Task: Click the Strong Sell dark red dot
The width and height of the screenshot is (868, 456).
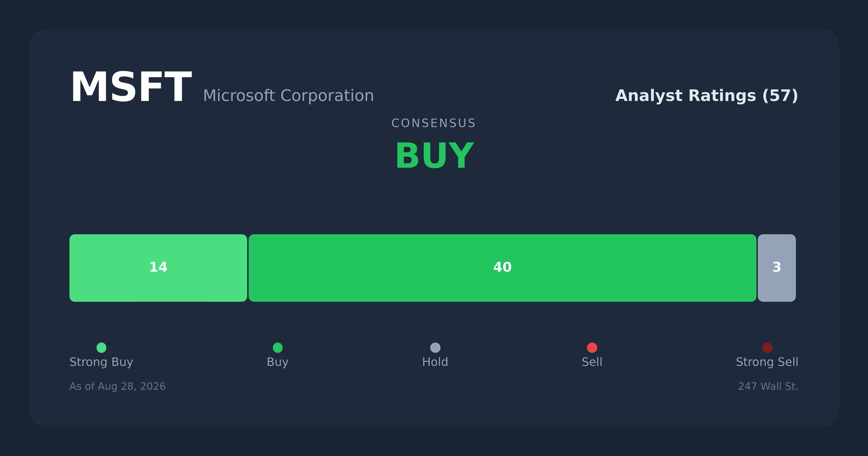Action: (x=767, y=347)
